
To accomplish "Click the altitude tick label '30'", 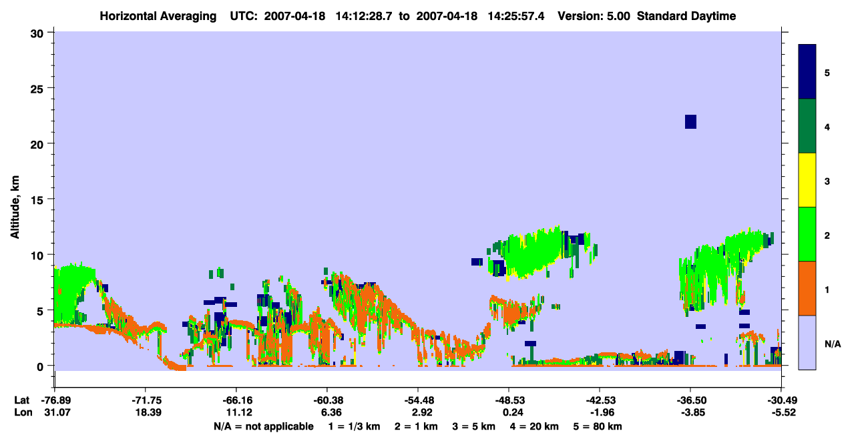I will pos(39,33).
